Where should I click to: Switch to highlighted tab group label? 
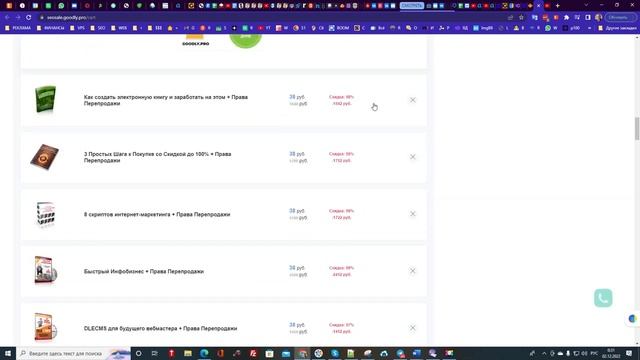point(412,6)
